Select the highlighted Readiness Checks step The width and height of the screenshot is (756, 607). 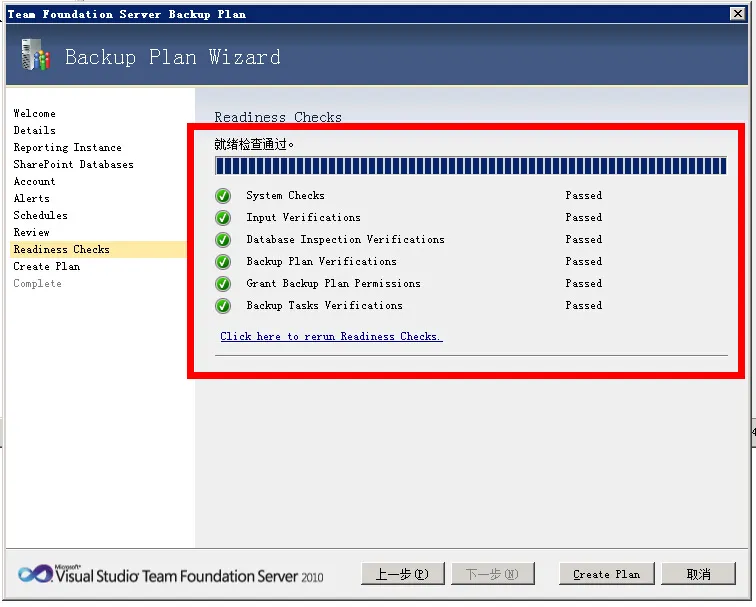point(98,249)
